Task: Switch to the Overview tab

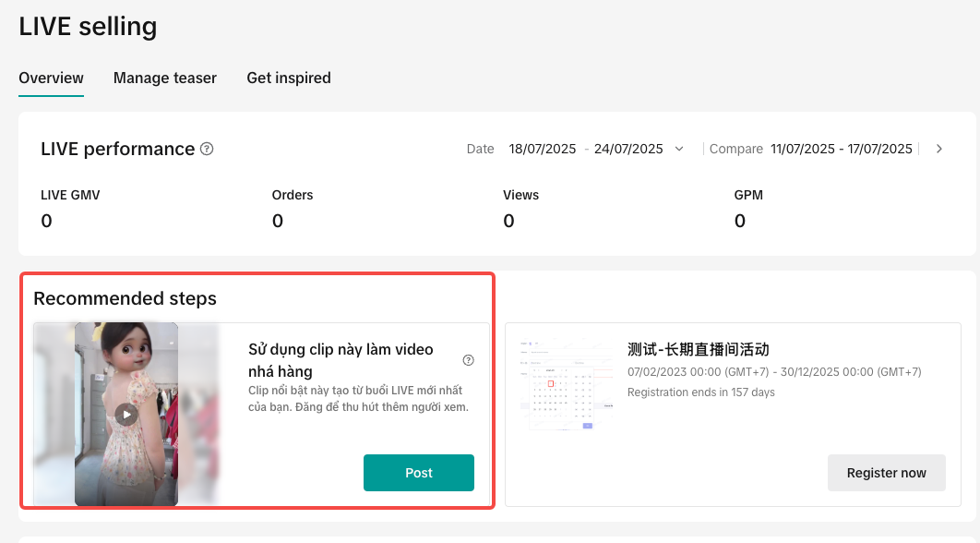Action: 51,78
